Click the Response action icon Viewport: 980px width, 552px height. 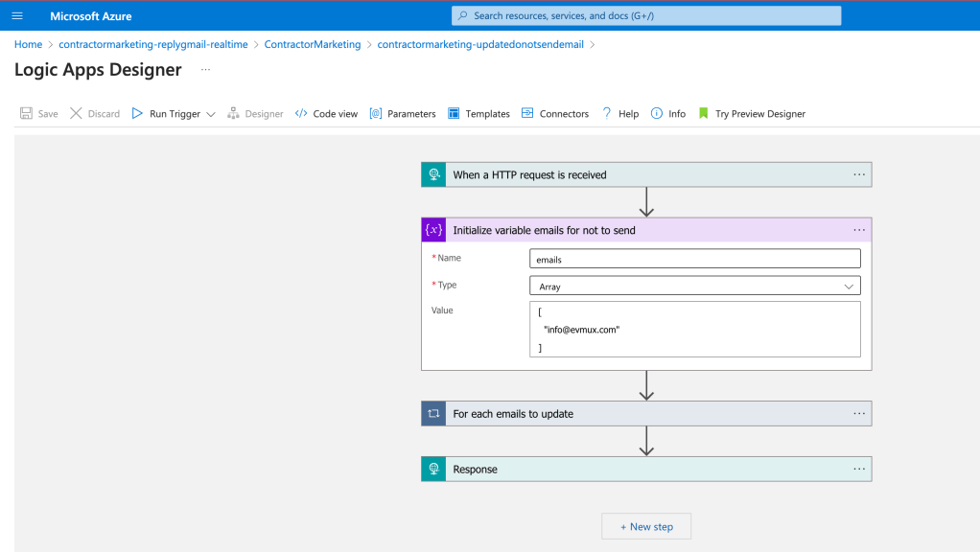(433, 469)
